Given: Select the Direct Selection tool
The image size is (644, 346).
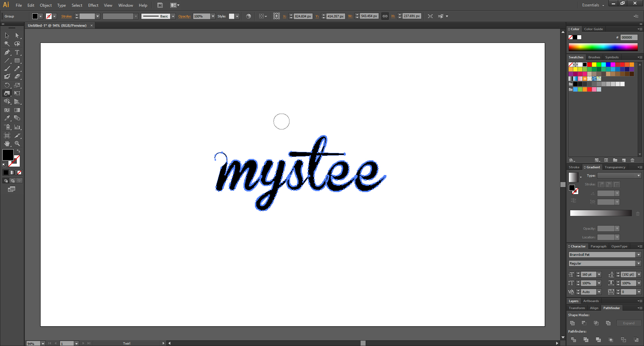Looking at the screenshot, I should pos(17,36).
